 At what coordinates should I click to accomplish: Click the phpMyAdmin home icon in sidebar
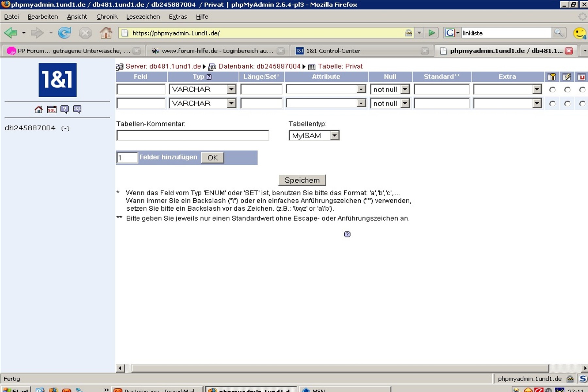39,109
